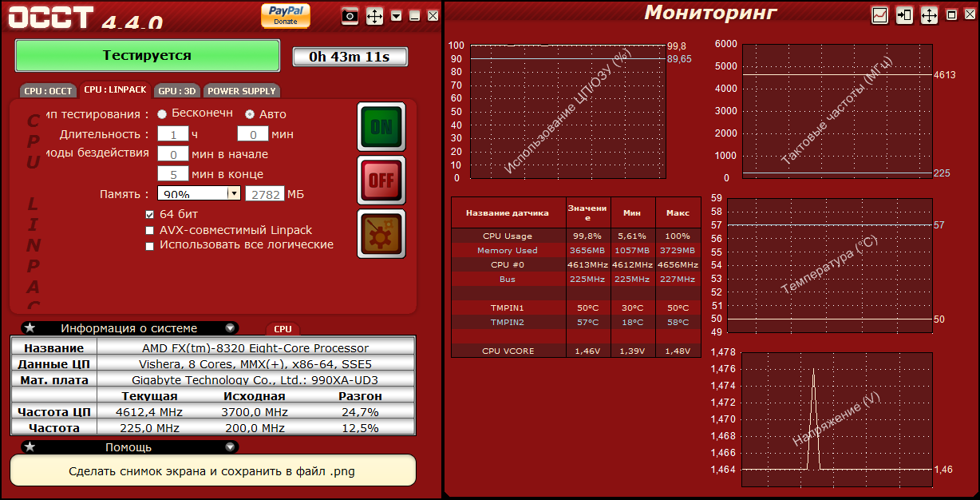Click idle minutes at start field
The width and height of the screenshot is (980, 500).
173,154
